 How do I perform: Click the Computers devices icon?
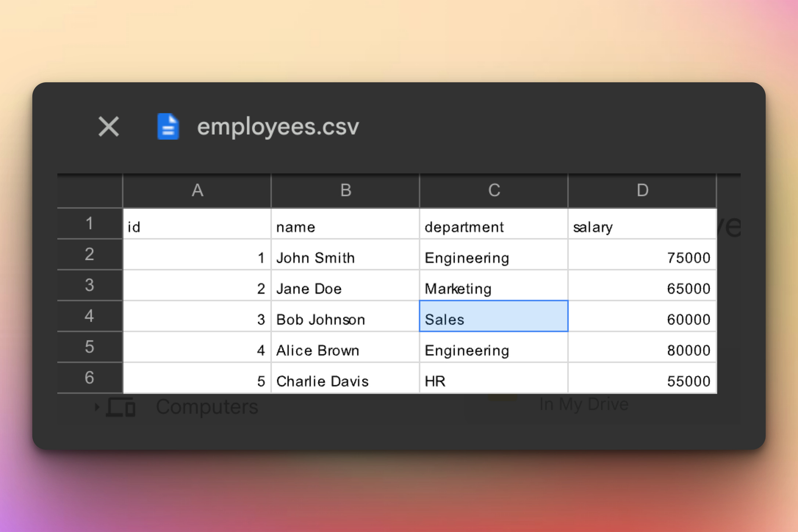pos(121,407)
